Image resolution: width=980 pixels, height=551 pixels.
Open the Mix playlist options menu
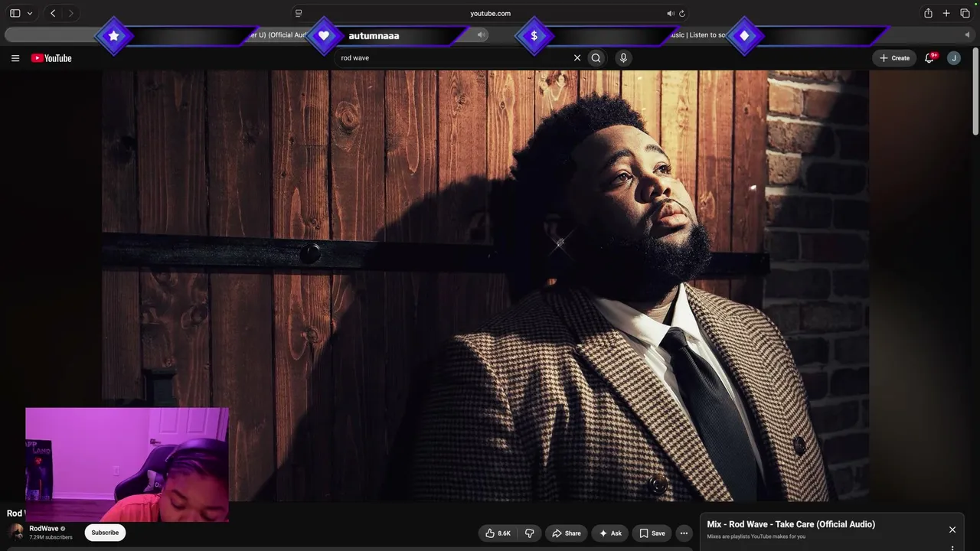click(x=952, y=547)
